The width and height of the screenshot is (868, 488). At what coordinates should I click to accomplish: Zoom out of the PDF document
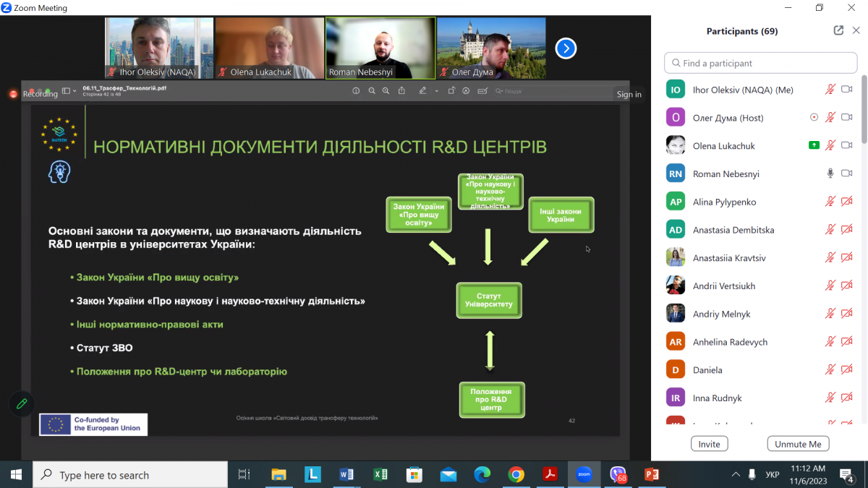pos(372,91)
